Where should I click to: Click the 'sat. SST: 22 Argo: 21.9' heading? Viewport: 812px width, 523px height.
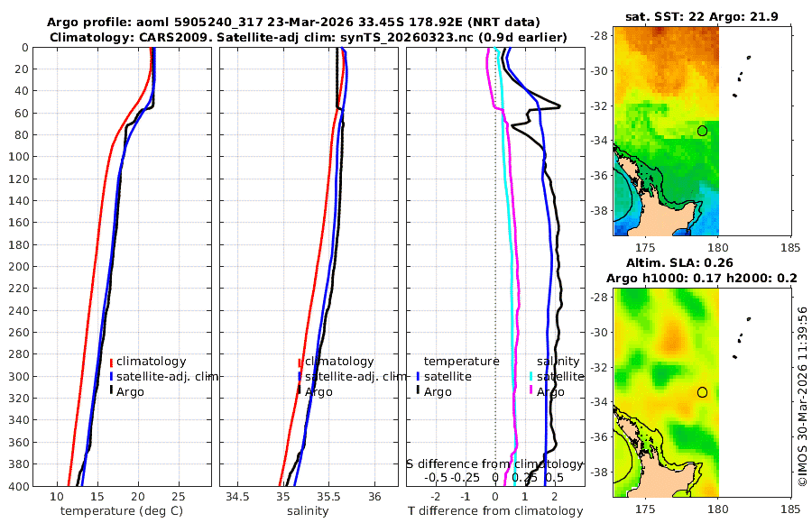point(702,16)
